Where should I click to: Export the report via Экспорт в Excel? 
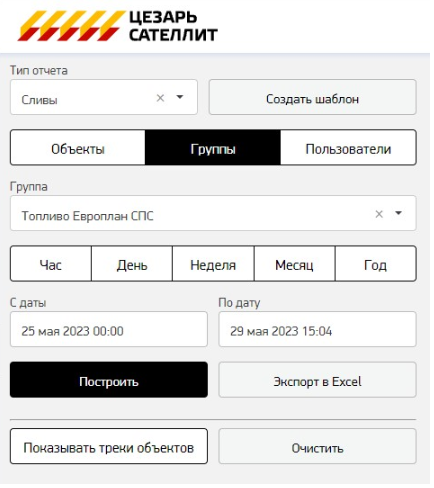[x=317, y=380]
